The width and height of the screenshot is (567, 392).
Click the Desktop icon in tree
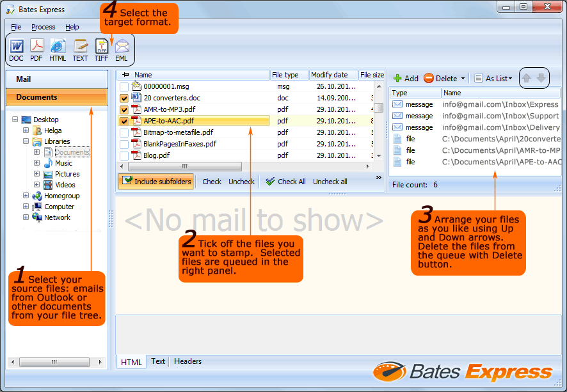click(26, 120)
